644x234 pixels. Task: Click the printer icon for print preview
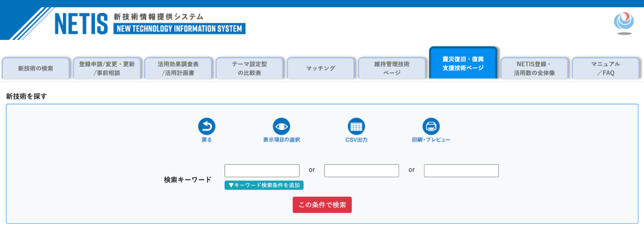(x=431, y=126)
